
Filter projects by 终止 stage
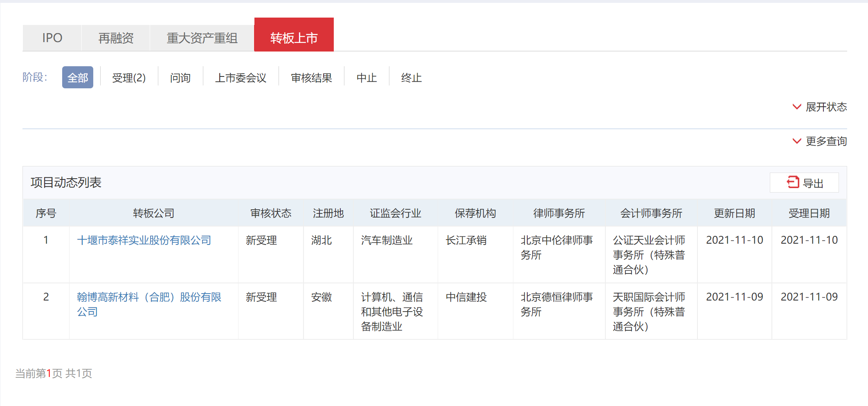pyautogui.click(x=411, y=78)
